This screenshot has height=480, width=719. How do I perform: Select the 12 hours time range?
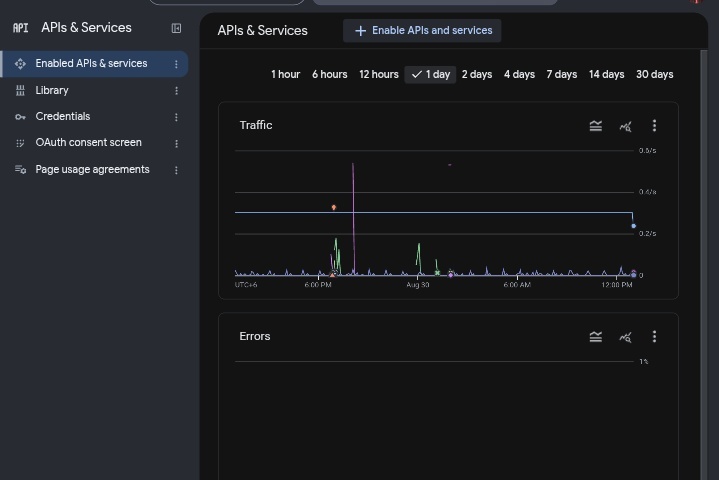(x=379, y=74)
